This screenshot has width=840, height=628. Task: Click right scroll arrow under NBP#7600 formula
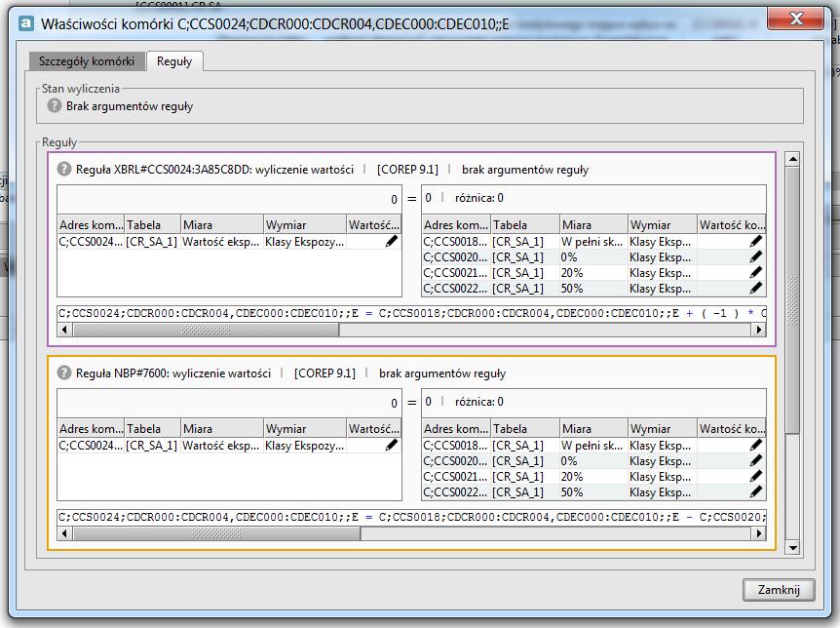point(758,533)
